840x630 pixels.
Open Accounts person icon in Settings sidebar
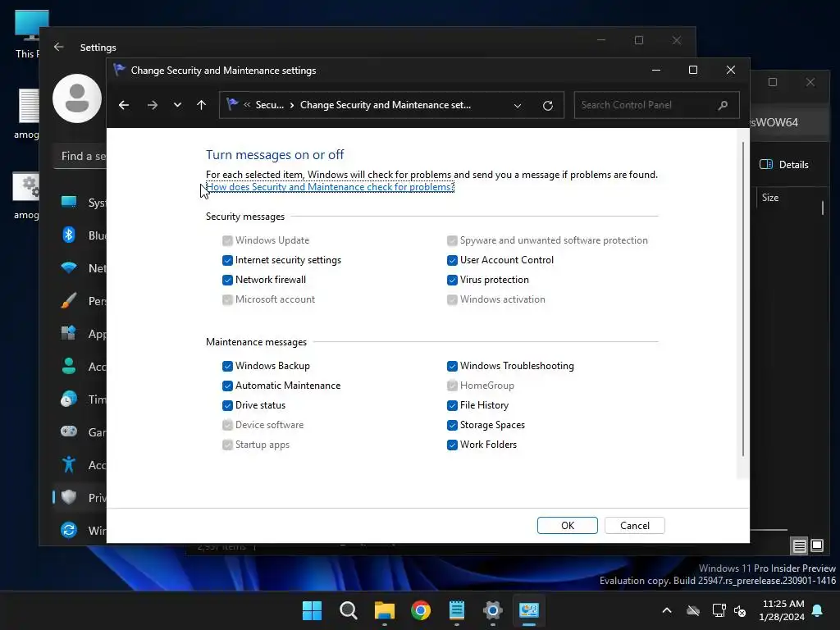point(69,367)
